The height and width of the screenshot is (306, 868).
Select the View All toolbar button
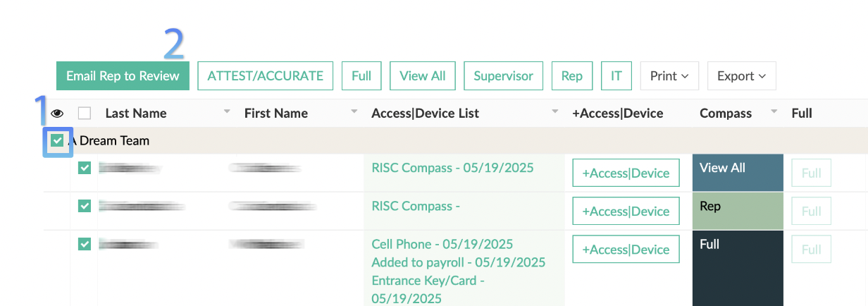[x=423, y=75]
